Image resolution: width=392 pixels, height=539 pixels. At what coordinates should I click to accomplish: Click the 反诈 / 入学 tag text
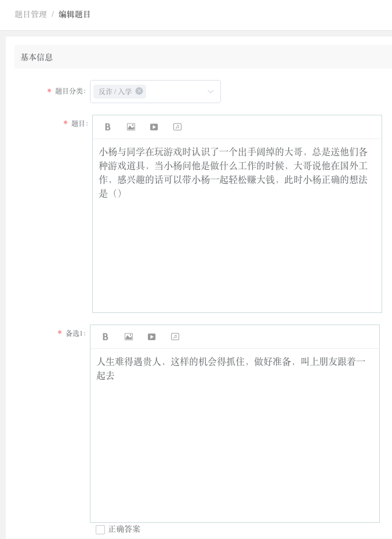[x=115, y=92]
